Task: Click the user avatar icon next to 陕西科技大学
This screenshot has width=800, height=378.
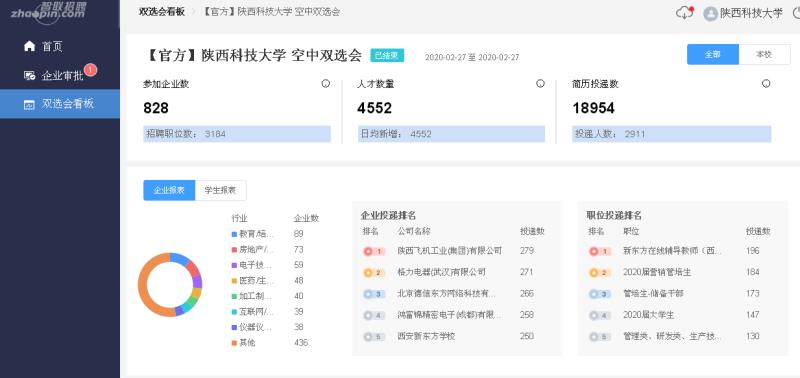Action: (x=710, y=14)
